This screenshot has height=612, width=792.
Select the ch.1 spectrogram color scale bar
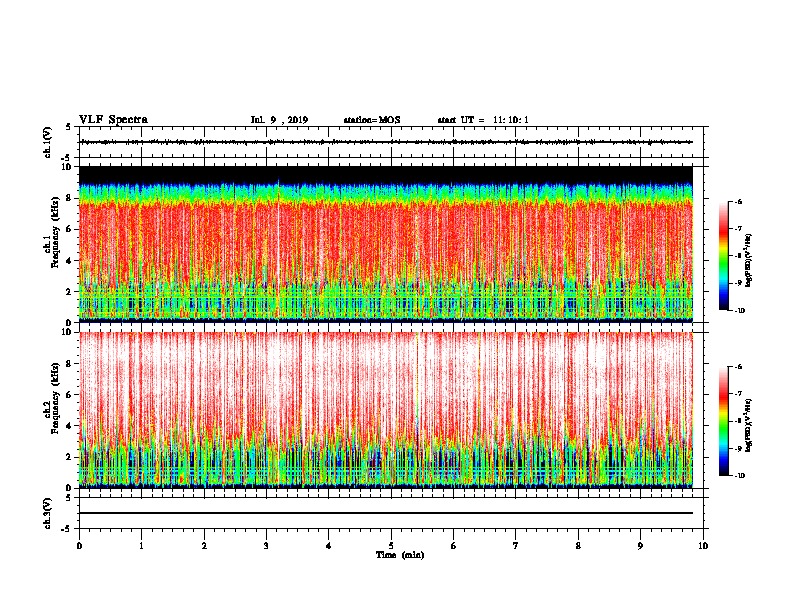point(723,256)
